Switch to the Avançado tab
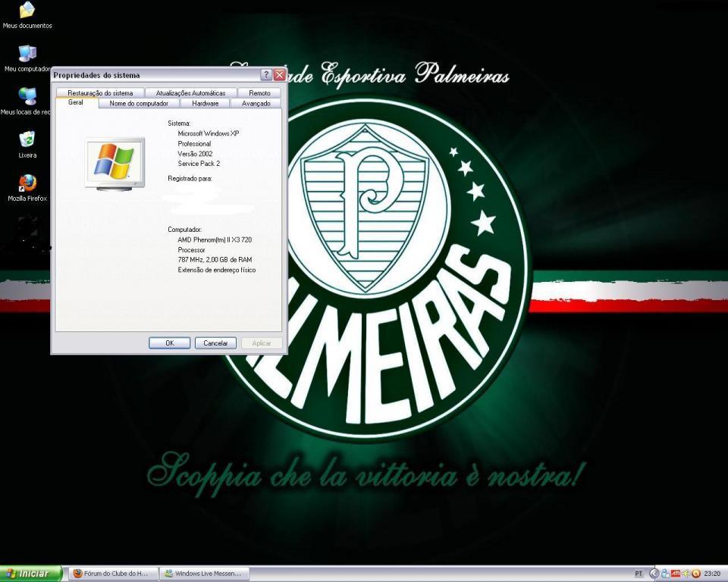Screen dimensions: 728x582 (256, 104)
